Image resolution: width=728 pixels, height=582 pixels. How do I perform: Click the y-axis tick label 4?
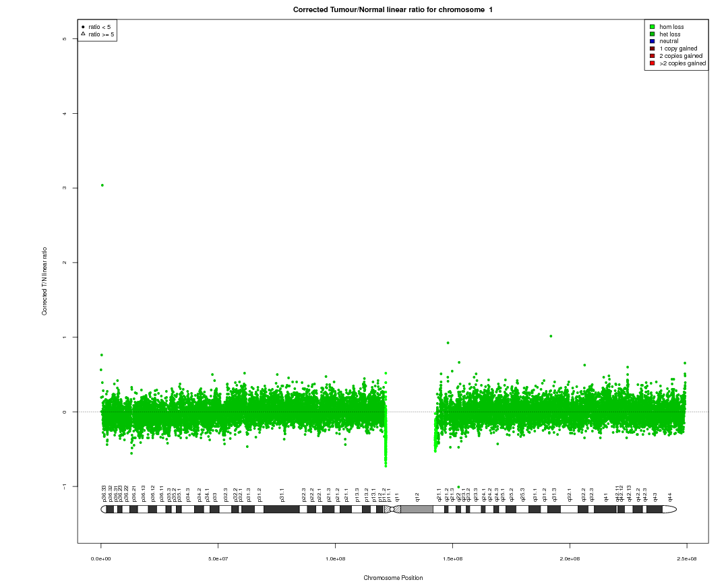pos(64,114)
